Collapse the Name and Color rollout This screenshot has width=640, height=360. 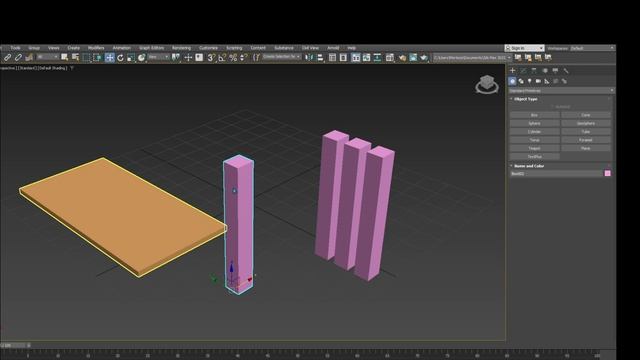(x=529, y=166)
